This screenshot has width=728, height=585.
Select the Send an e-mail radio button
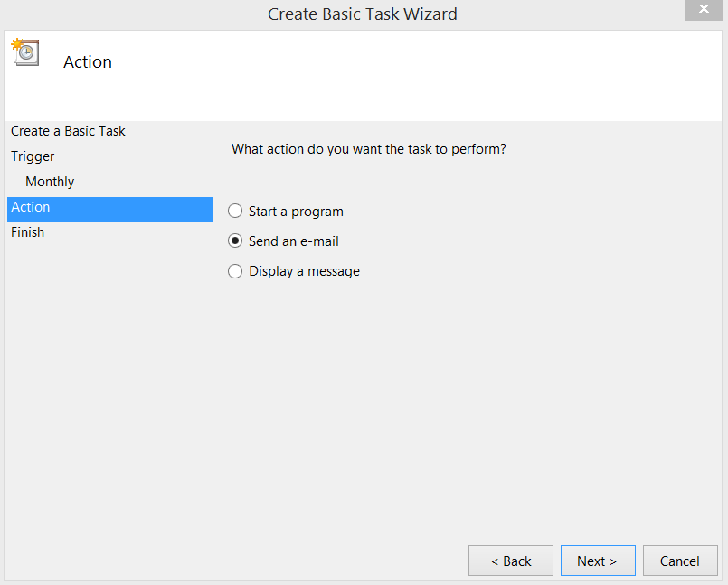pos(235,241)
